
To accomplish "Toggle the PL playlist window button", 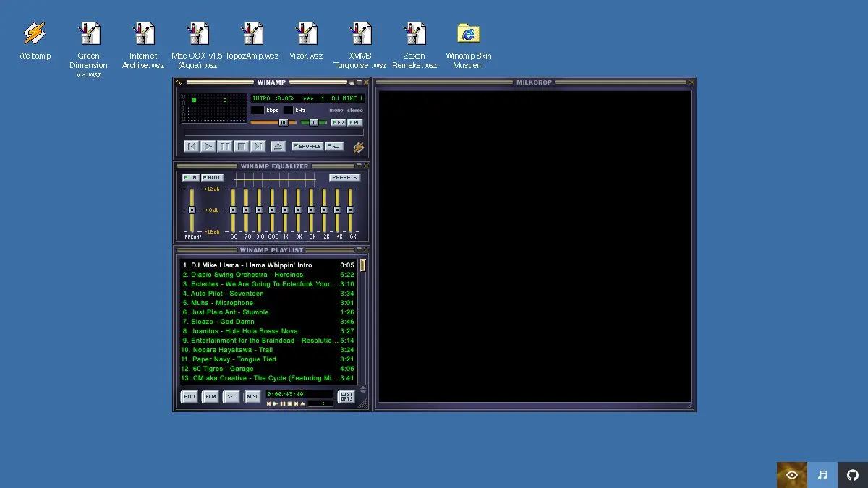I will click(x=354, y=122).
